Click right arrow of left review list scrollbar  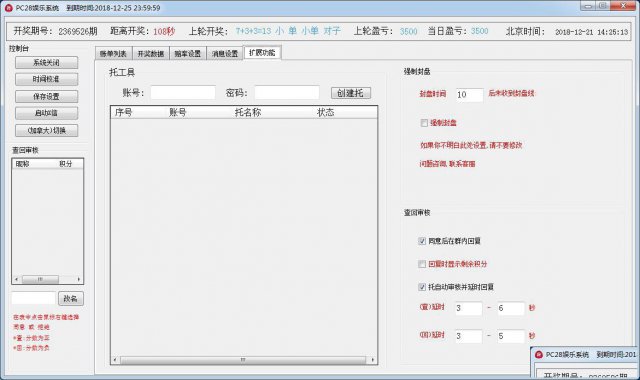tap(79, 280)
